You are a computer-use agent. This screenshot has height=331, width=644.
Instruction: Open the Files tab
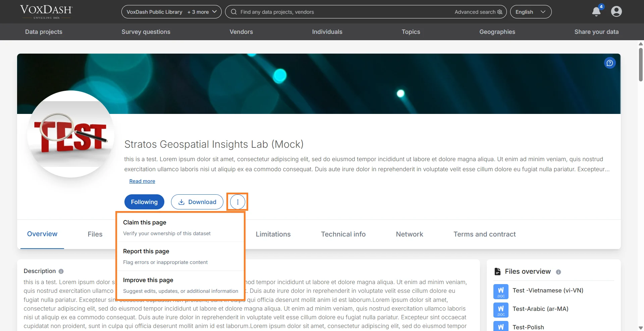tap(95, 234)
